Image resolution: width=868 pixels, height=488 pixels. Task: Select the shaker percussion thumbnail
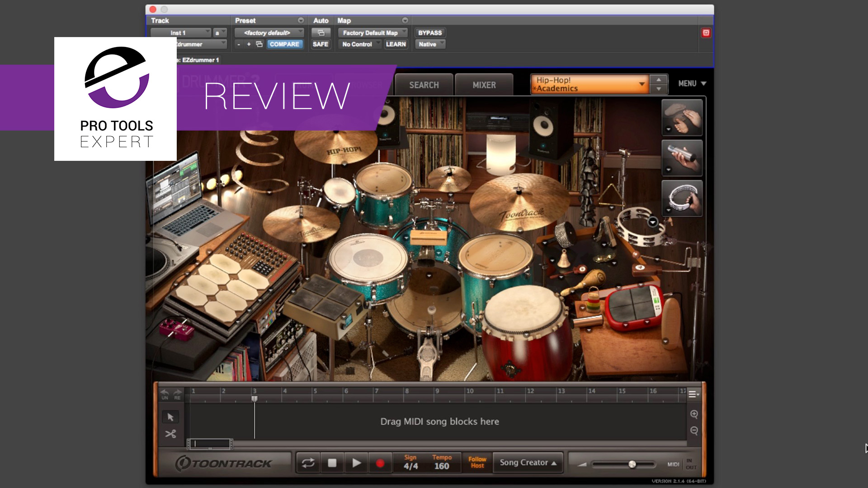pyautogui.click(x=682, y=158)
